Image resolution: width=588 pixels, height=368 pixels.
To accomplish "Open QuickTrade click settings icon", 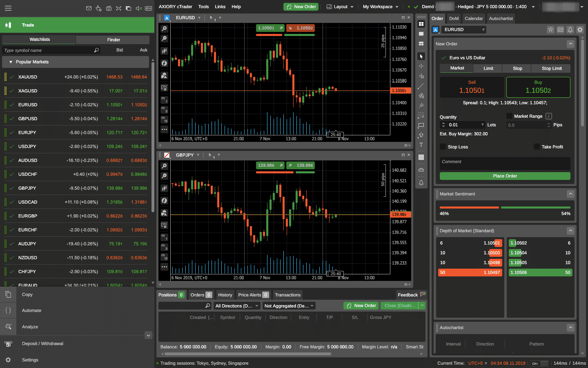I will pyautogui.click(x=98, y=8).
